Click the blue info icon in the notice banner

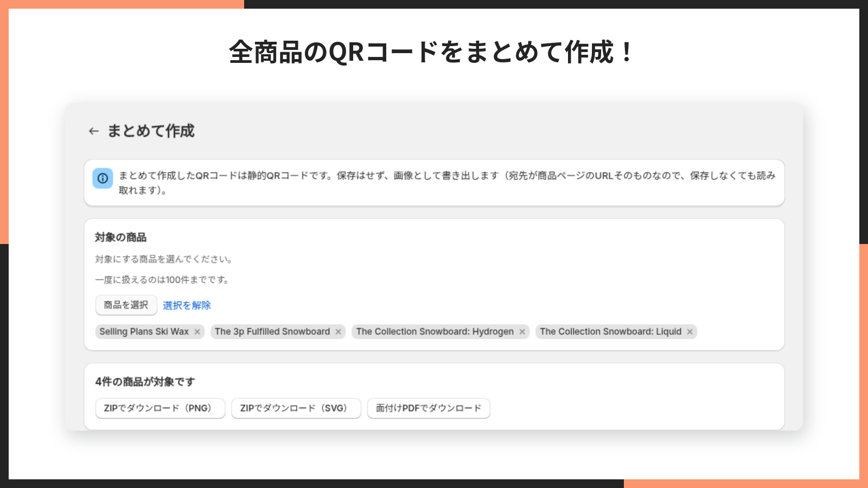point(103,178)
